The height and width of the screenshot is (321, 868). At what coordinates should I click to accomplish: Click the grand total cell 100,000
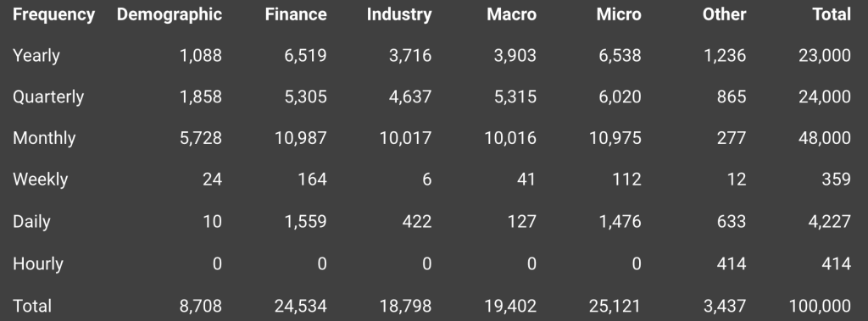(820, 306)
